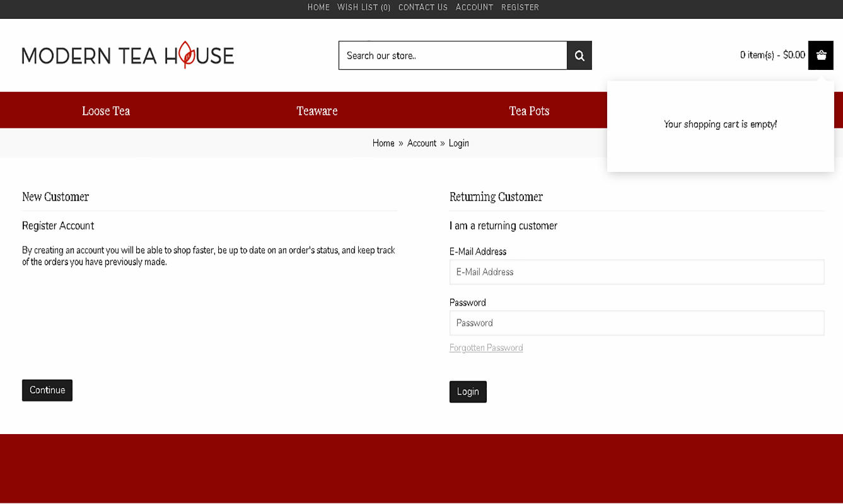Click into the E-Mail Address field
The image size is (843, 504).
tap(636, 272)
